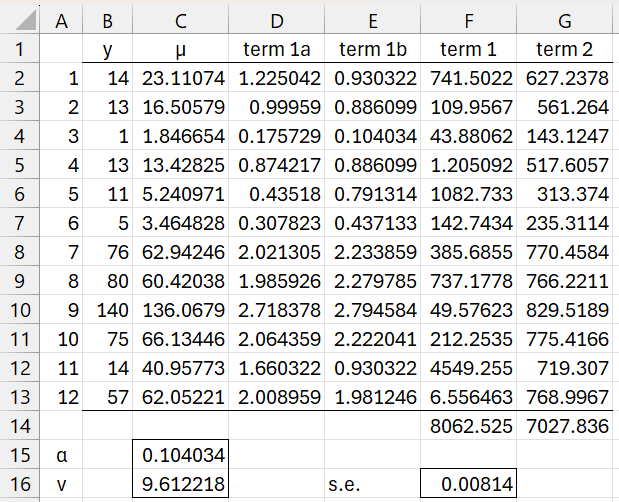Click the 'μ' header cell
This screenshot has width=619, height=502.
click(182, 50)
